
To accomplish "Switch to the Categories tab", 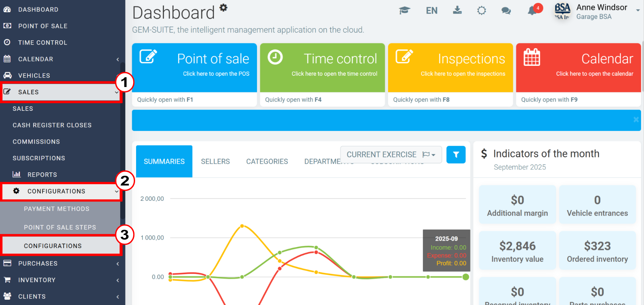I will pyautogui.click(x=267, y=161).
